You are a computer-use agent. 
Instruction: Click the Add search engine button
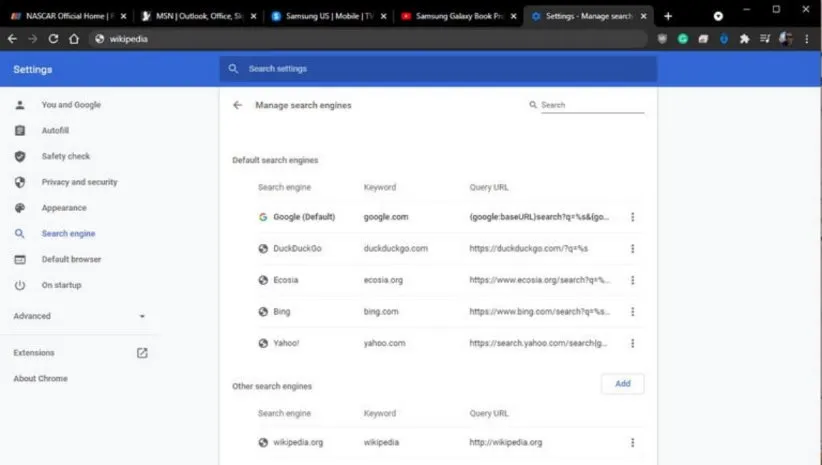tap(622, 384)
